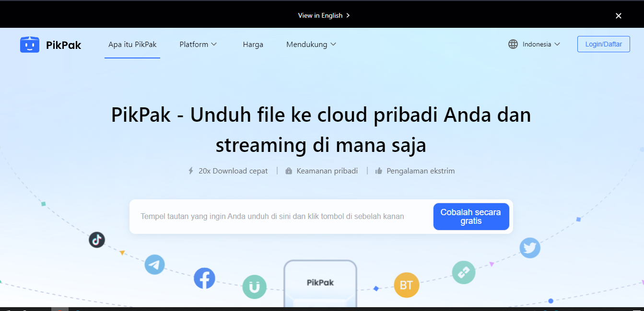Click the green U magnet icon
Image resolution: width=644 pixels, height=311 pixels.
(x=254, y=287)
